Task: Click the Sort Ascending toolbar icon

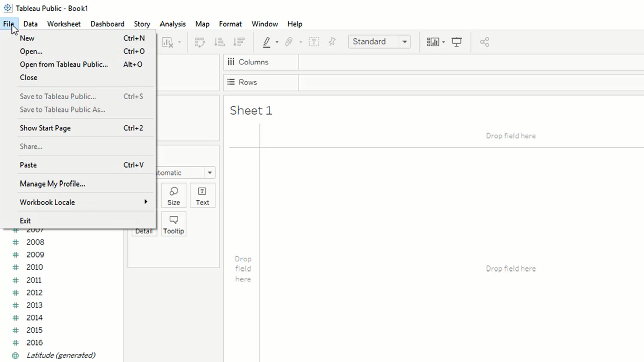Action: 219,42
